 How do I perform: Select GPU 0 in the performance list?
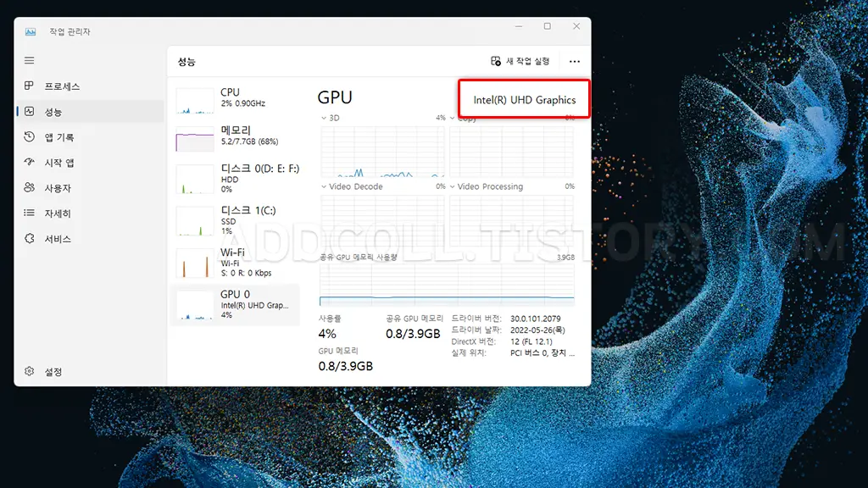236,306
